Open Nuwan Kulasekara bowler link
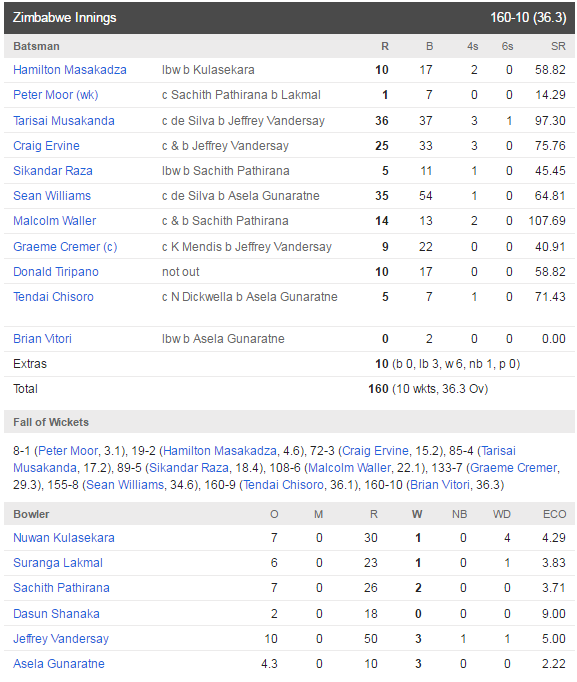 coord(64,538)
